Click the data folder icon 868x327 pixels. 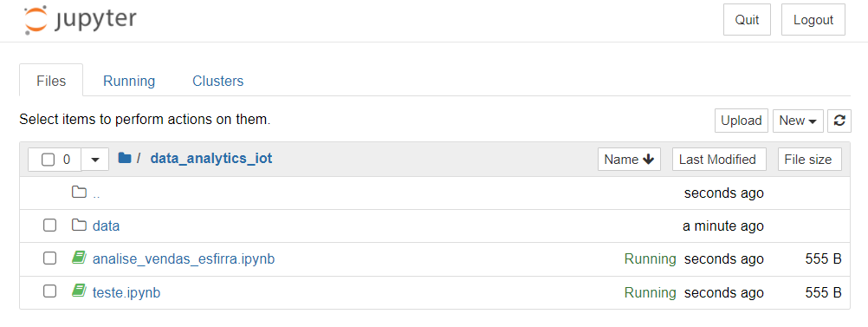[79, 225]
